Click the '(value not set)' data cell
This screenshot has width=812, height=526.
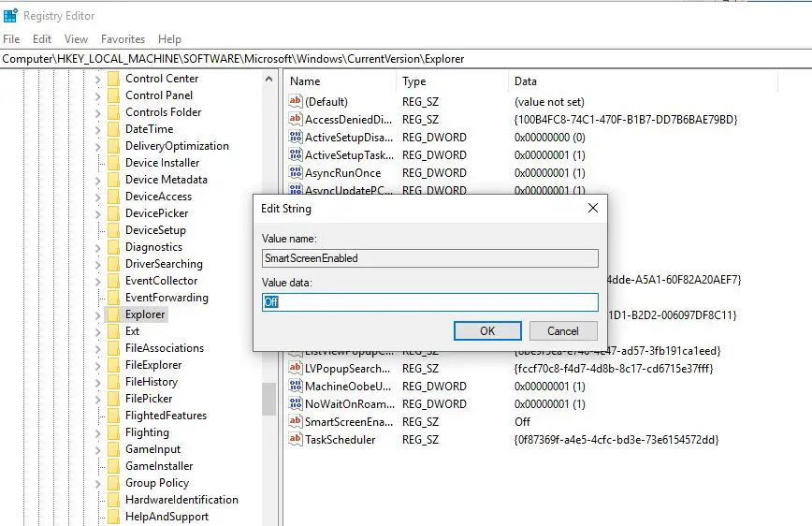coord(549,102)
